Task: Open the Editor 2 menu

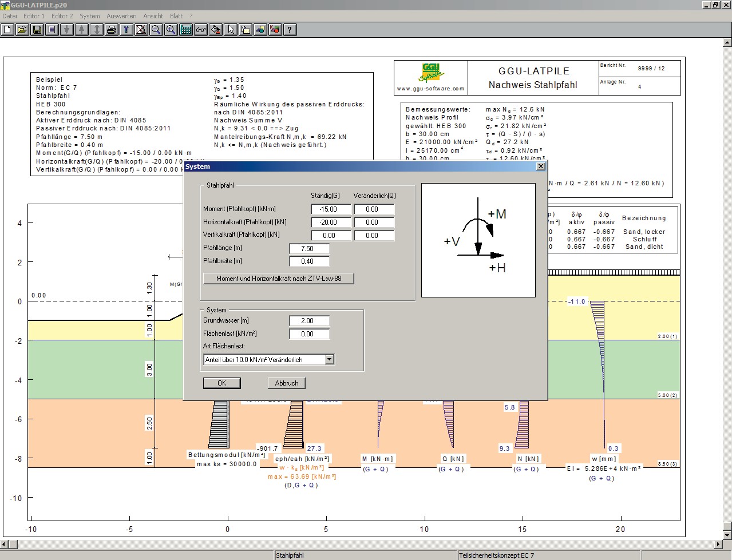Action: [62, 16]
